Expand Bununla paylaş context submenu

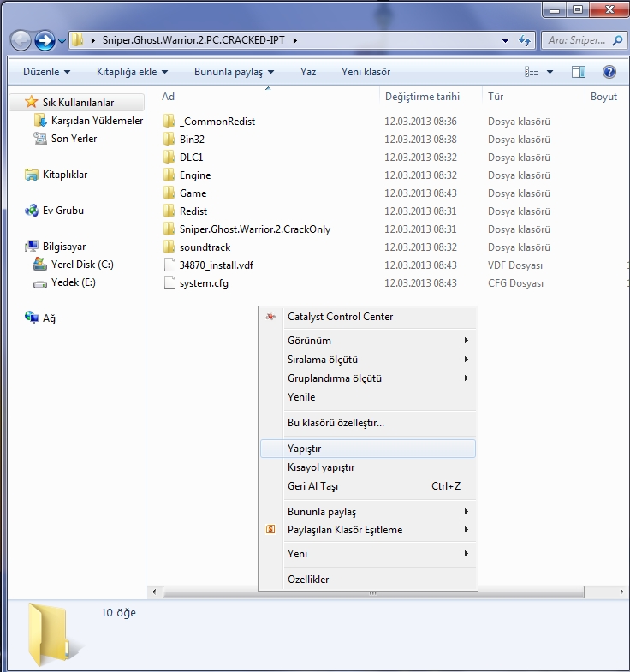click(x=368, y=512)
